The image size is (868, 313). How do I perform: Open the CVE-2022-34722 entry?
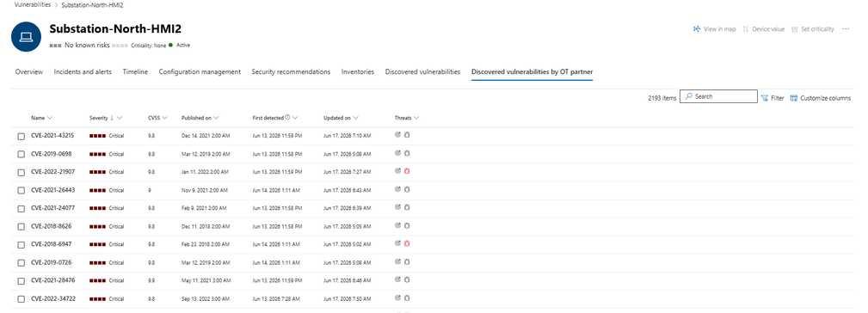click(x=53, y=298)
